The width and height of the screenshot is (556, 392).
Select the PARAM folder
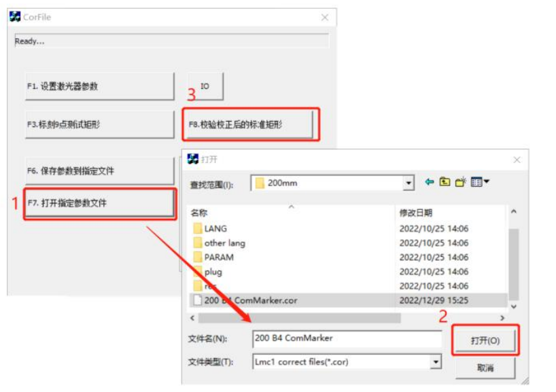pos(218,257)
